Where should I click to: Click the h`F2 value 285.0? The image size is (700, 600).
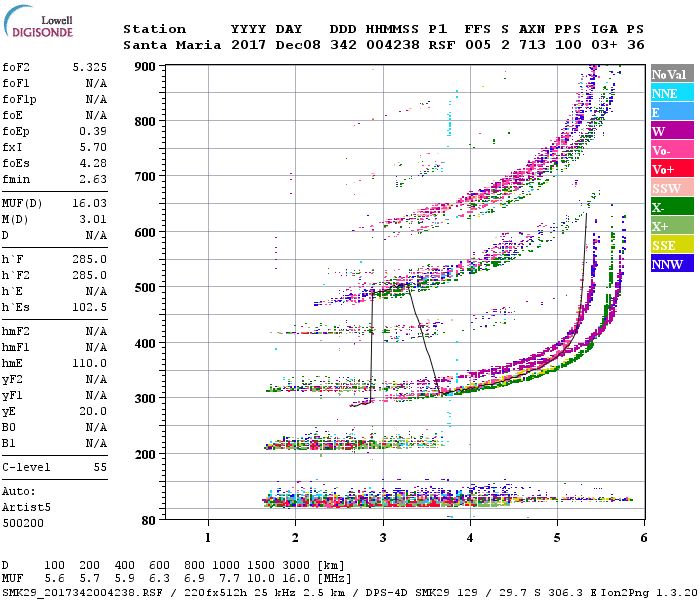[90, 275]
